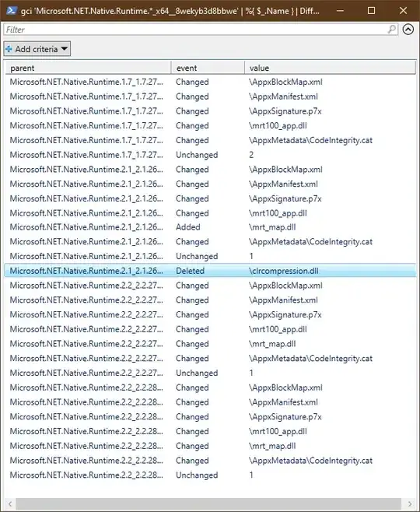
Task: Open the Add criteria dropdown arrow
Action: pyautogui.click(x=65, y=49)
